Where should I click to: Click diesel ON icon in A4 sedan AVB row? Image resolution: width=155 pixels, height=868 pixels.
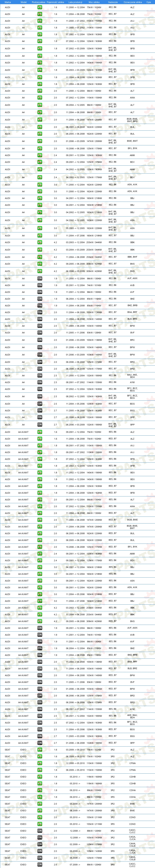point(40,285)
